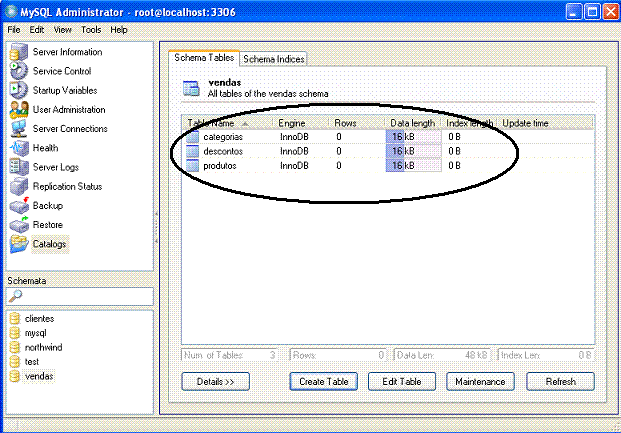Click the descontos table icon
Viewport: 621px width, 433px height.
pyautogui.click(x=192, y=151)
